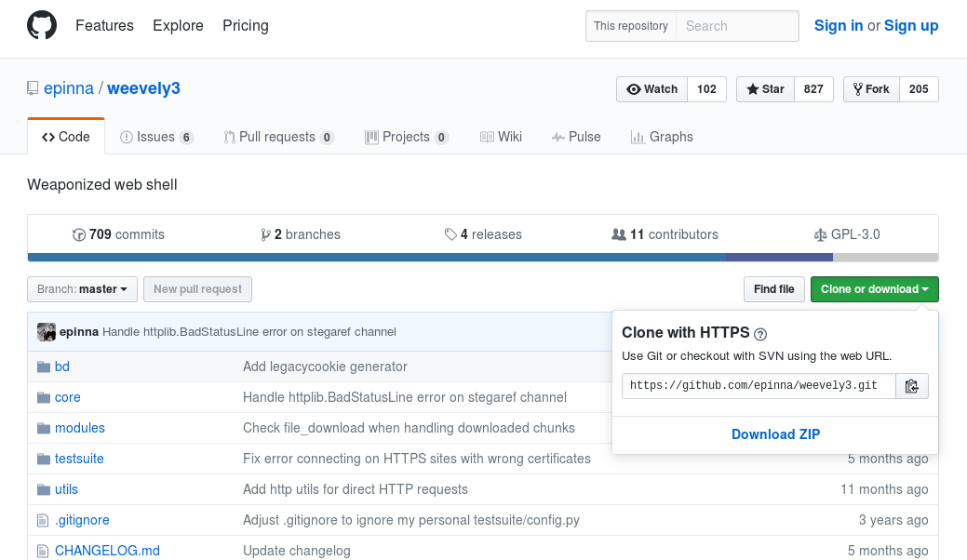Open epinna's avatar in latest commit
Viewport: 967px width, 560px height.
click(47, 332)
